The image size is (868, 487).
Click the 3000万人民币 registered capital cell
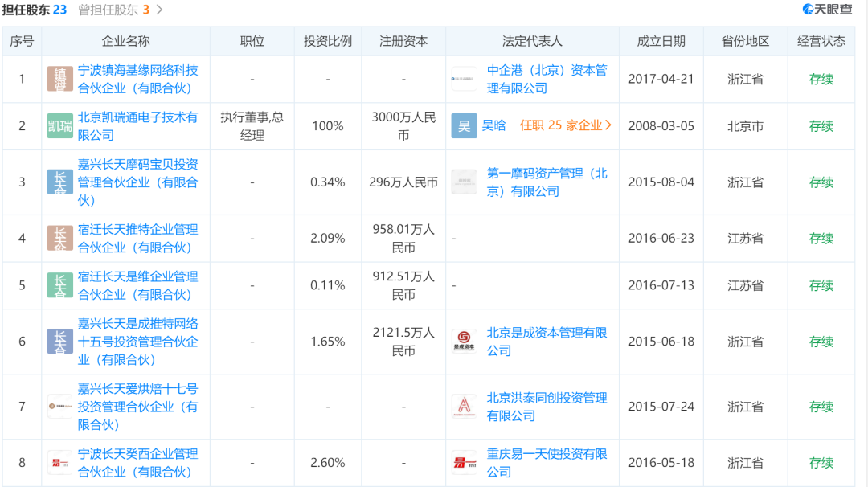(403, 126)
